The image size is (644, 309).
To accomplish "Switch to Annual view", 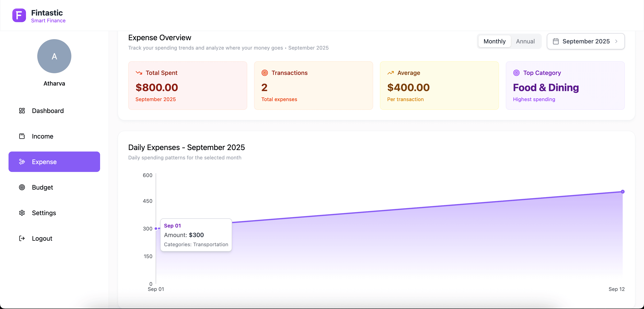I will [525, 41].
